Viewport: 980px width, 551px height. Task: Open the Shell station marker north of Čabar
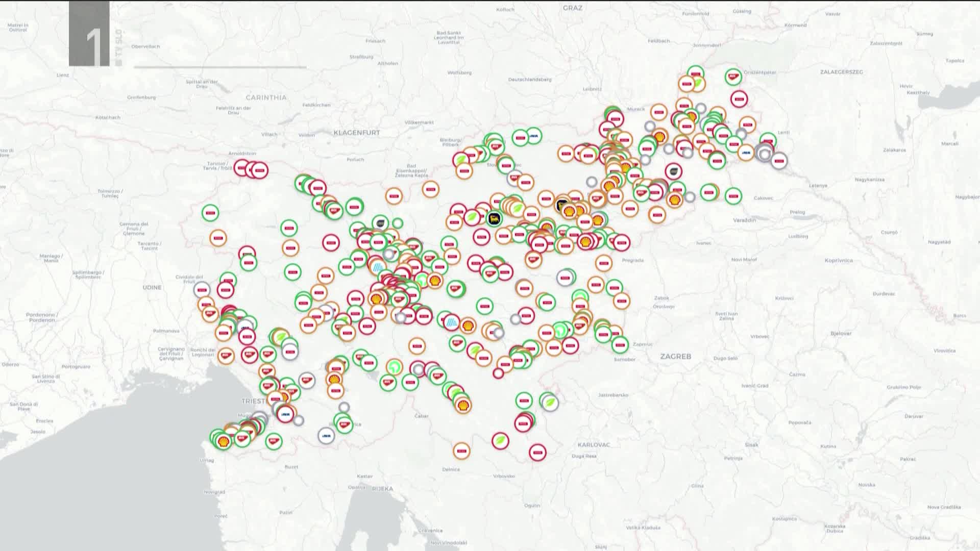(463, 406)
